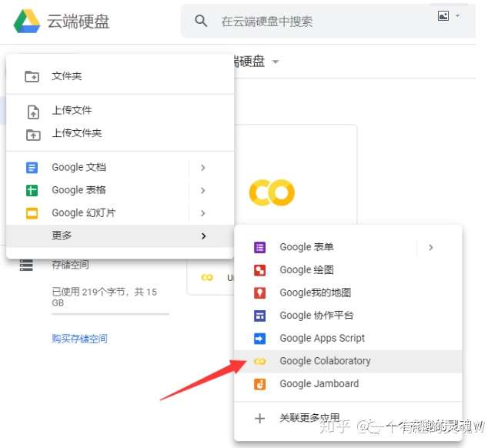
Task: Click the Google Sheets icon
Action: coord(32,191)
